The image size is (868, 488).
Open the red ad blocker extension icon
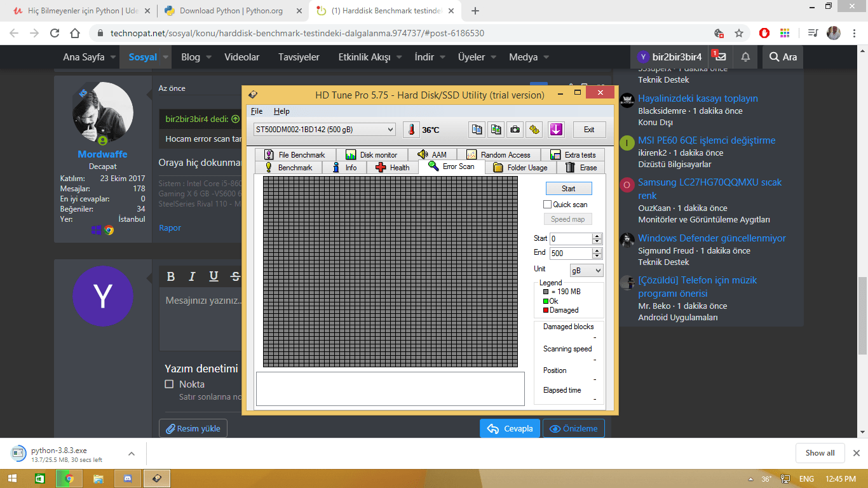(765, 33)
